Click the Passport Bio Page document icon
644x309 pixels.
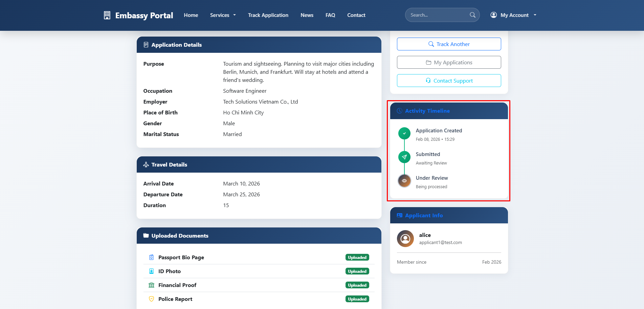point(151,258)
